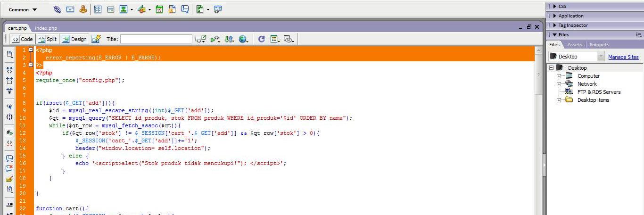The height and width of the screenshot is (215, 644).
Task: Click the Wrap Tag pencil icon
Action: [x=9, y=179]
